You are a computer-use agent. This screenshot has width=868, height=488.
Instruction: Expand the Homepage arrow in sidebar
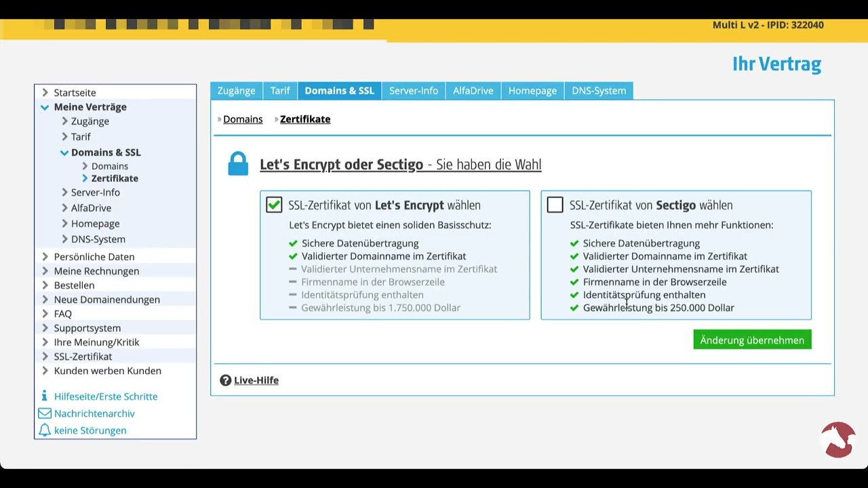point(64,224)
